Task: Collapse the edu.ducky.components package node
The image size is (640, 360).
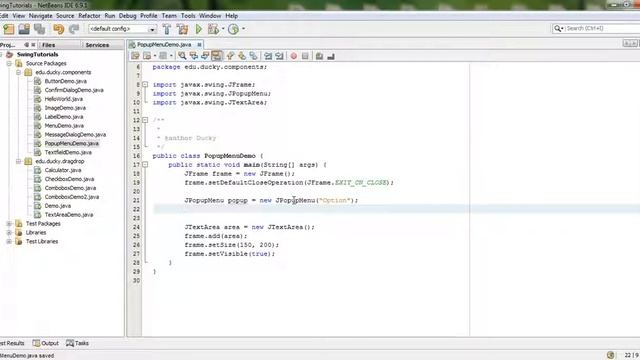Action: [x=18, y=72]
